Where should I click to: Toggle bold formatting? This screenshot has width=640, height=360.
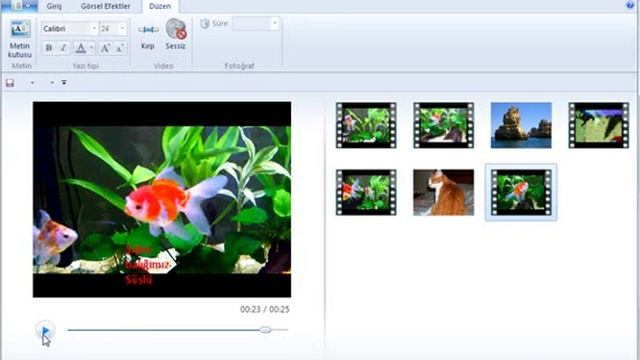[49, 48]
